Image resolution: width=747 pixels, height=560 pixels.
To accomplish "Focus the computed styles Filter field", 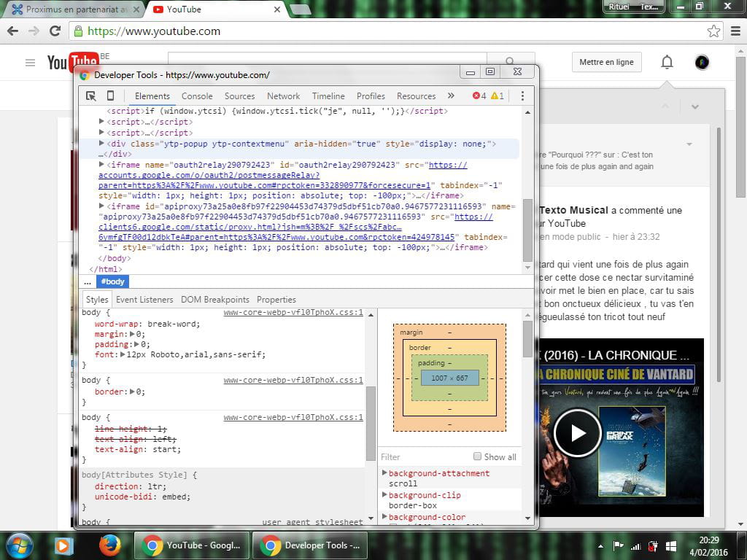I will point(424,456).
